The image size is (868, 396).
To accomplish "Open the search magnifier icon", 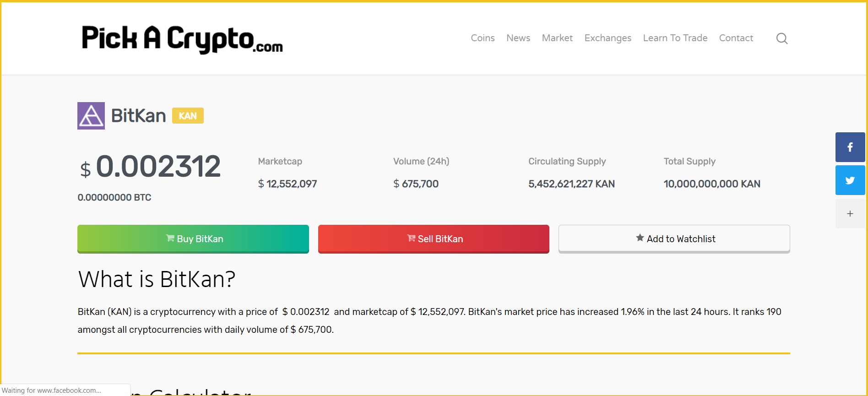I will (x=782, y=38).
